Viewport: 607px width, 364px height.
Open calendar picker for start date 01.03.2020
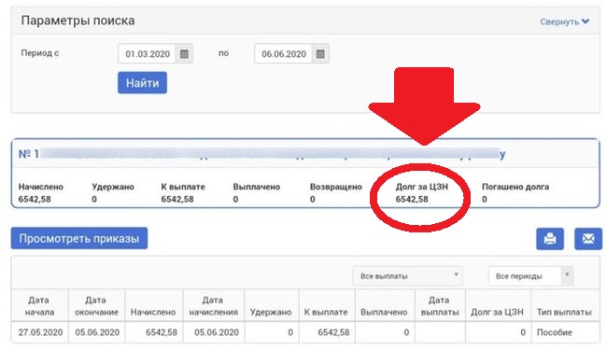point(184,54)
